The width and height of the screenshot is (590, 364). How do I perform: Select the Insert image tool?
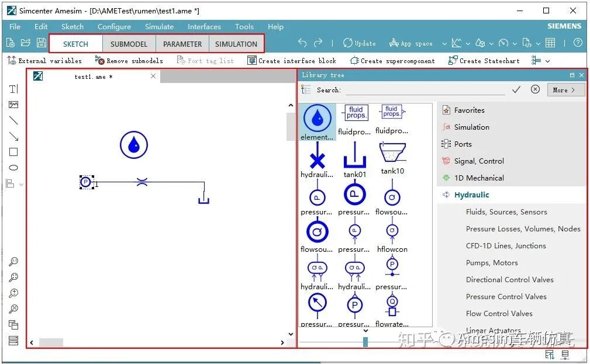click(x=13, y=105)
